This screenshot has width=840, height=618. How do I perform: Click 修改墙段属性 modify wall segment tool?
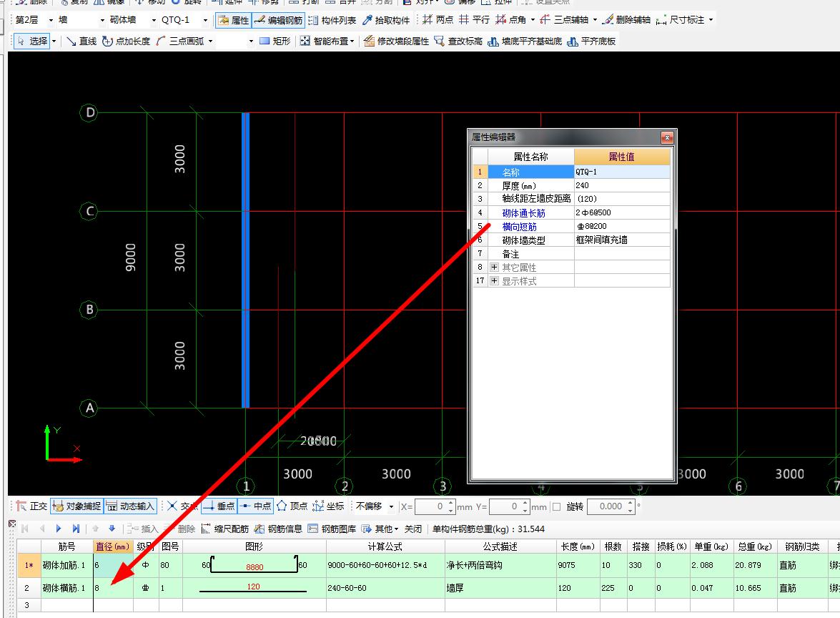point(396,41)
